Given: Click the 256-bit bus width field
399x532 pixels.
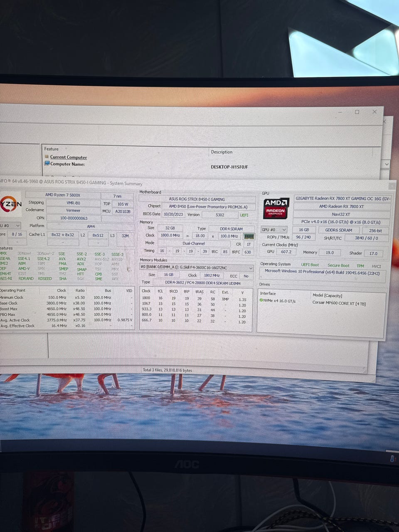Looking at the screenshot, I should click(x=375, y=230).
